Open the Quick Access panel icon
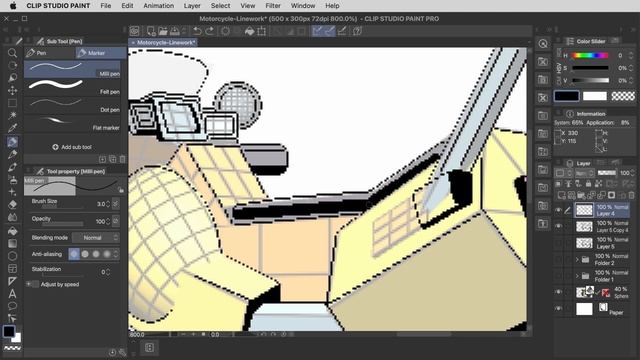Screen dimensions: 640x360 543,44
